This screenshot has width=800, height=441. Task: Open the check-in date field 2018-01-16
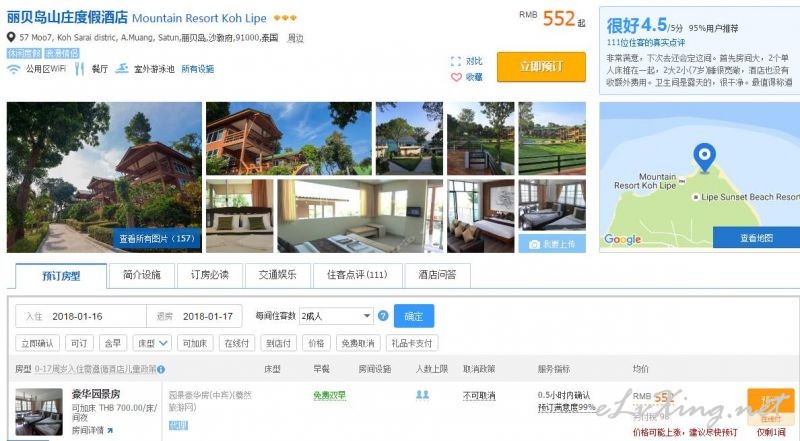tap(81, 316)
